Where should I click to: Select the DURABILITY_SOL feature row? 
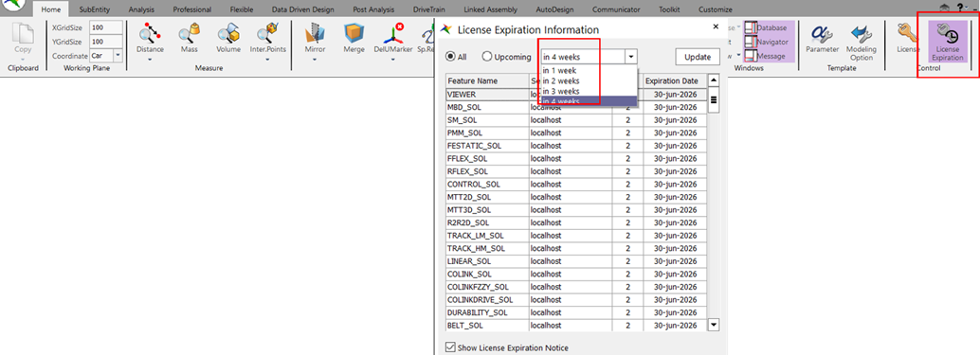coord(575,312)
